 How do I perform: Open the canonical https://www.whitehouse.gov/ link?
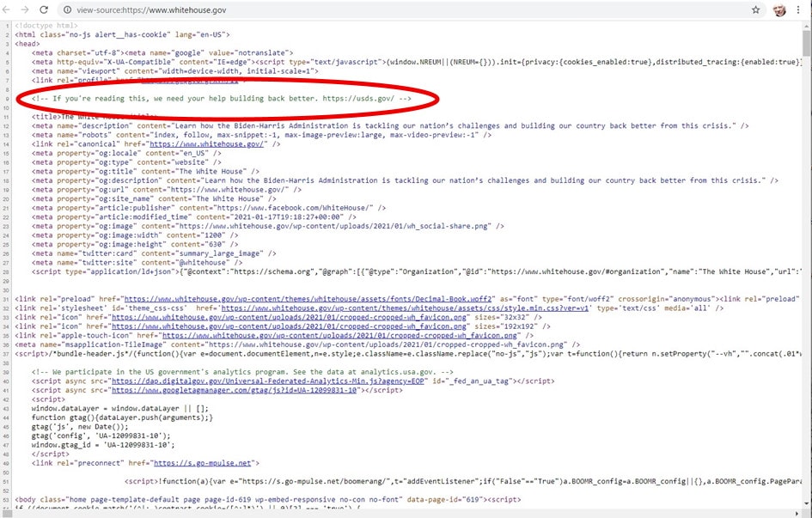pos(207,143)
